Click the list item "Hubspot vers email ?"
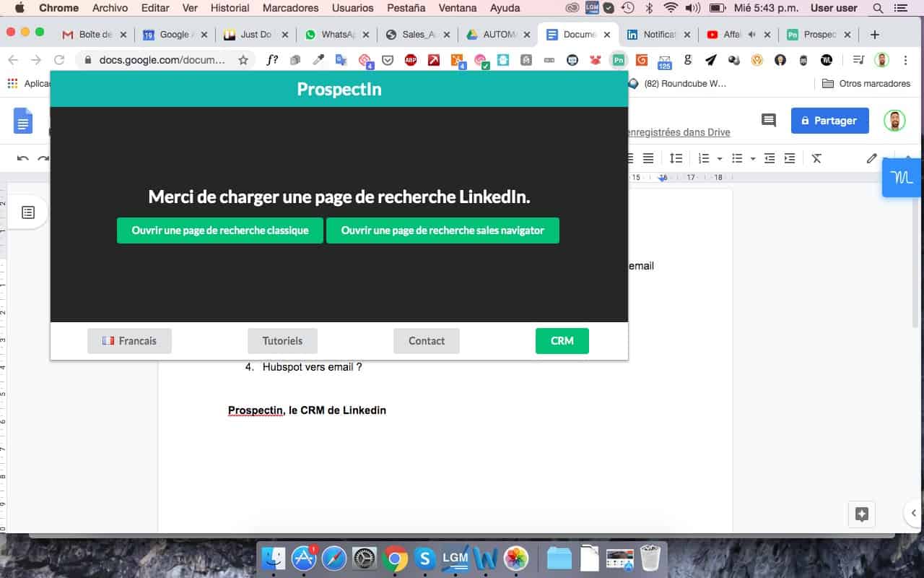This screenshot has height=578, width=924. pyautogui.click(x=312, y=367)
